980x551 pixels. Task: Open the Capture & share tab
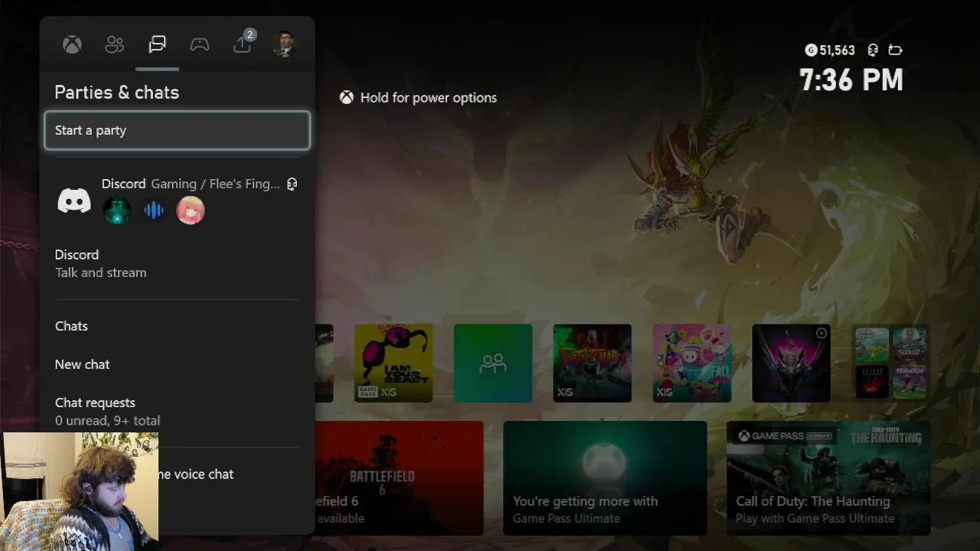pos(242,44)
